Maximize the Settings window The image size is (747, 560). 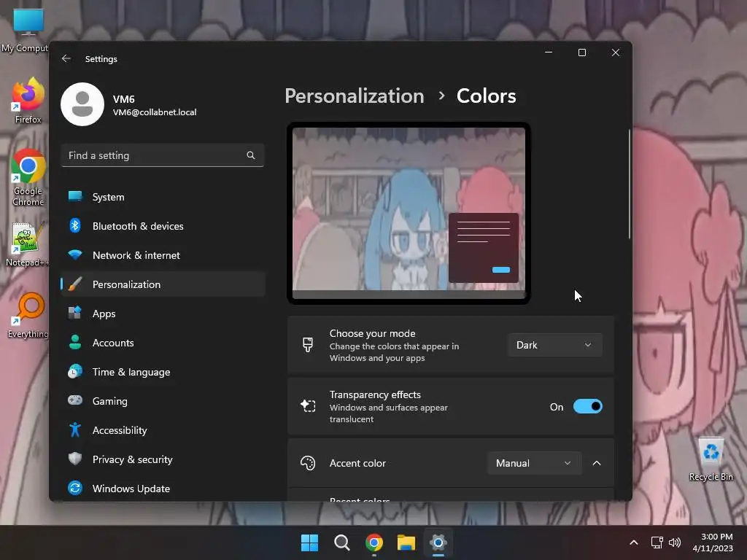(x=581, y=52)
